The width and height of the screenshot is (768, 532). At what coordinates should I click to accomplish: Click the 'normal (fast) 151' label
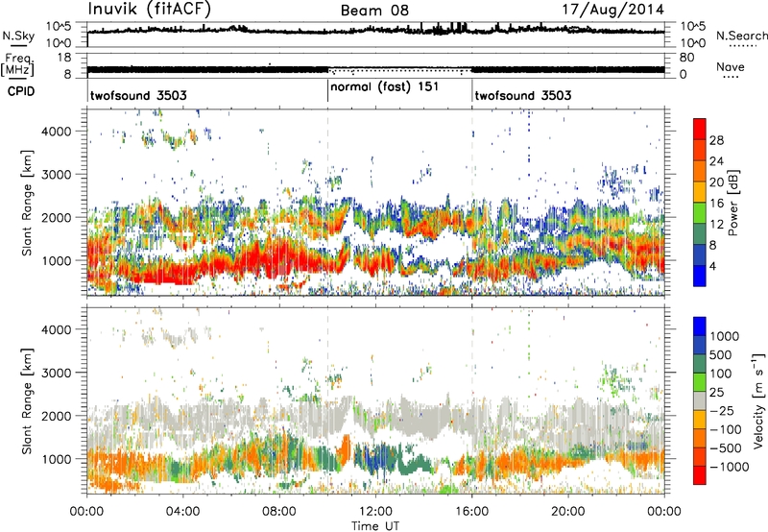pos(385,87)
